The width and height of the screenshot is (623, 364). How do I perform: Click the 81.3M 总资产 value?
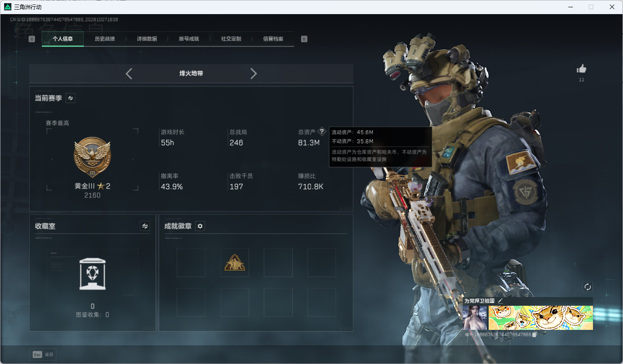tap(309, 143)
